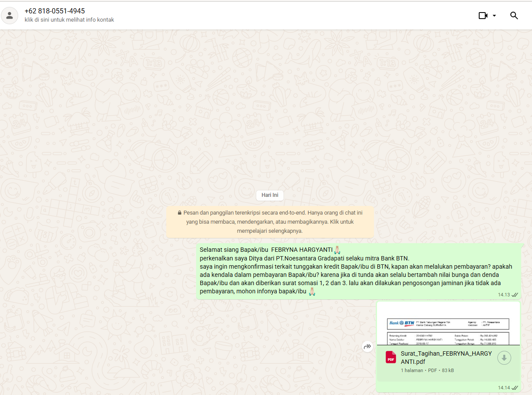Click the "Hari Ini" date chip
The width and height of the screenshot is (532, 395).
point(270,195)
